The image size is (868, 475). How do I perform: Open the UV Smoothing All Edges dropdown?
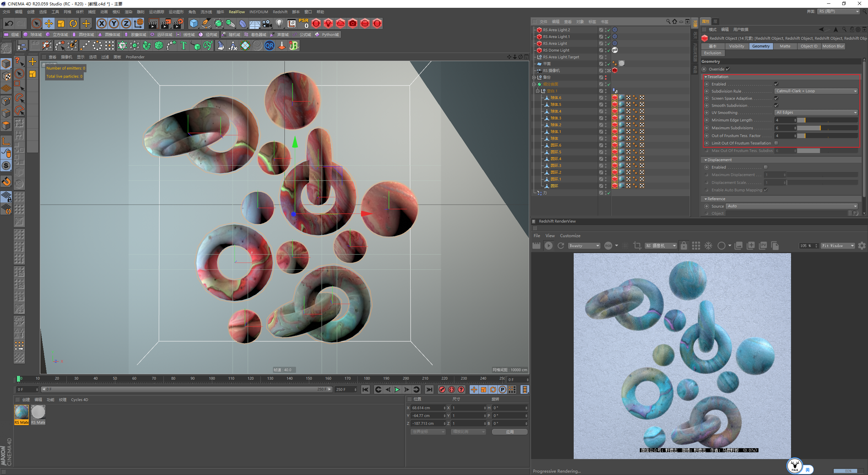(x=816, y=112)
